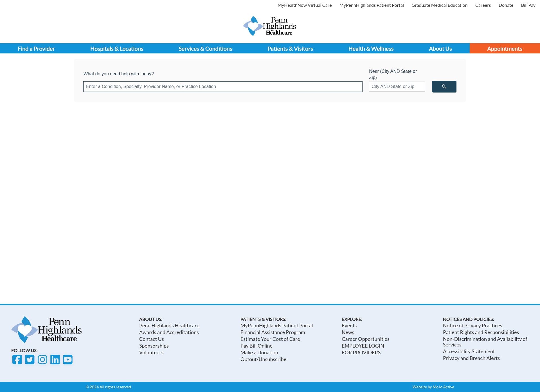540x392 pixels.
Task: Open Optout/Unsubscribe link
Action: pos(264,359)
